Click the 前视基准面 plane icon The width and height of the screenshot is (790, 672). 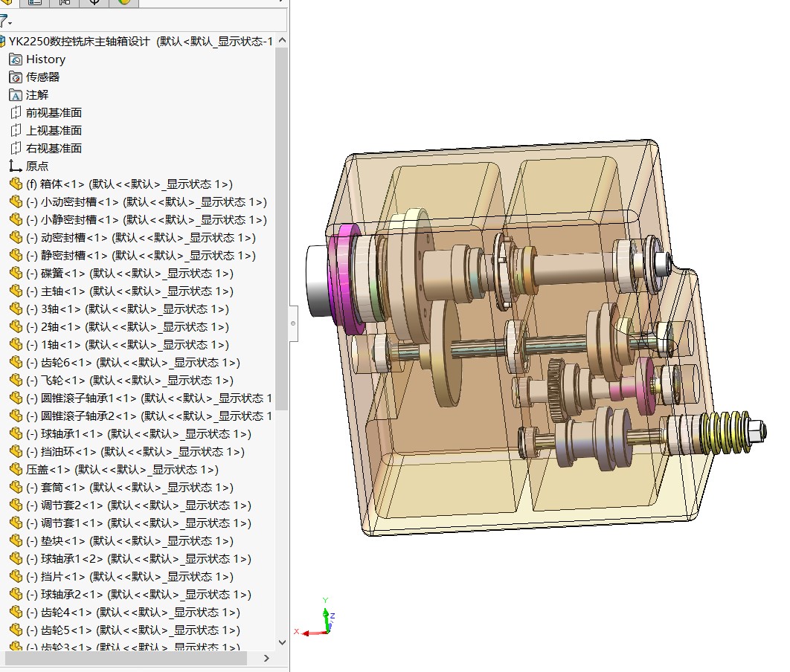16,113
